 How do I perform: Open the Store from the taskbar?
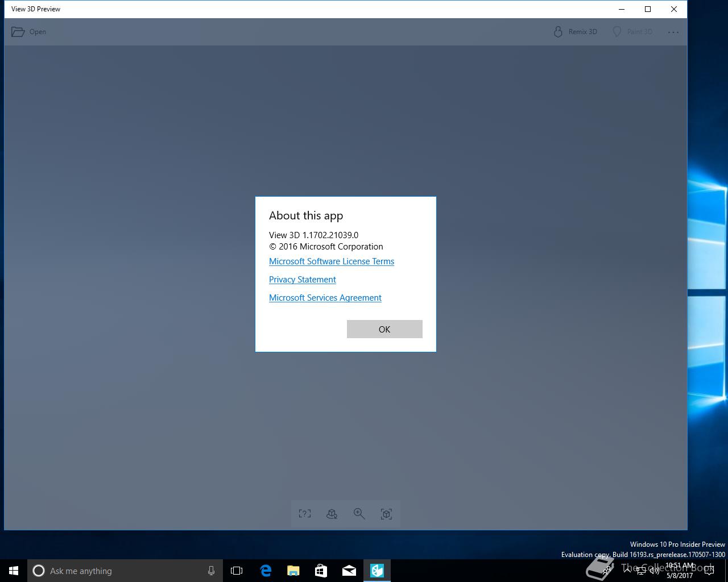pos(321,571)
